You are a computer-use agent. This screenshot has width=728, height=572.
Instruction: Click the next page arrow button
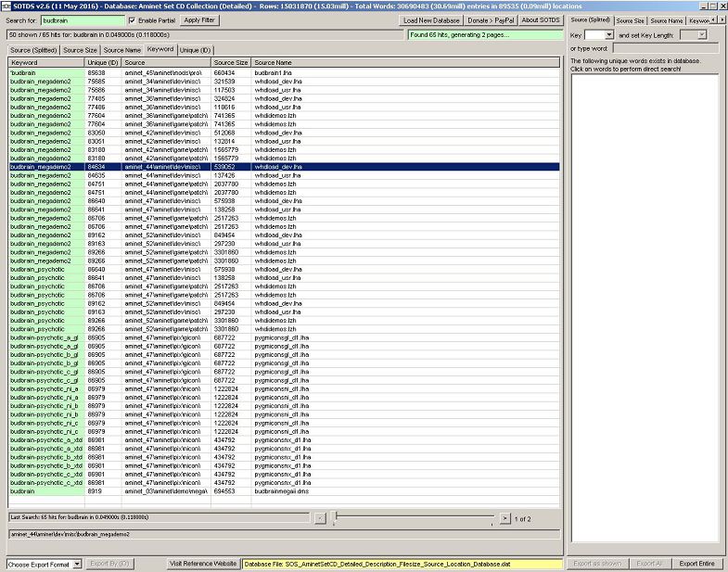504,518
